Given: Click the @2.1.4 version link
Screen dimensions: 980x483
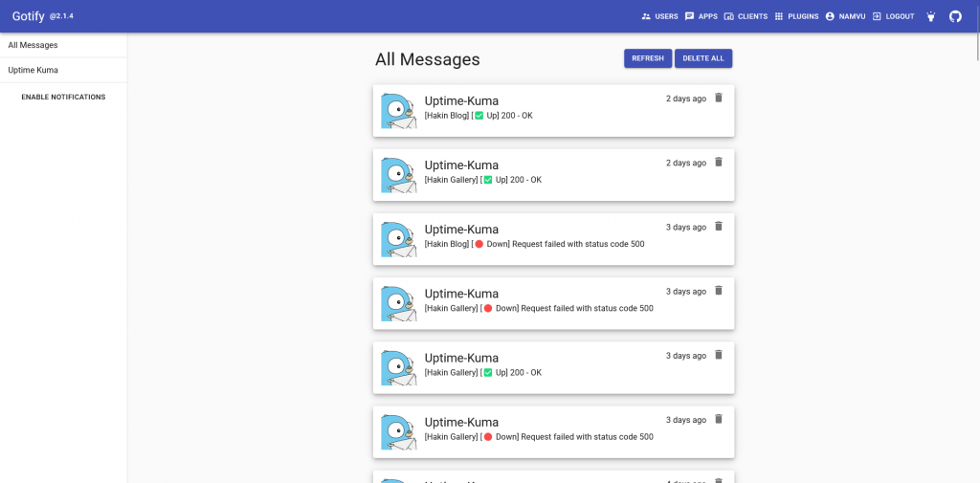Looking at the screenshot, I should [62, 16].
